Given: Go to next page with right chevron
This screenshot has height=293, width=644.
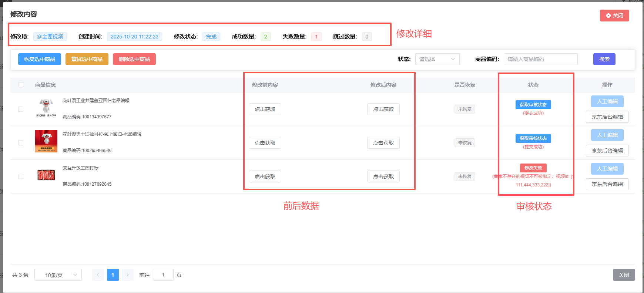Looking at the screenshot, I should coord(128,275).
